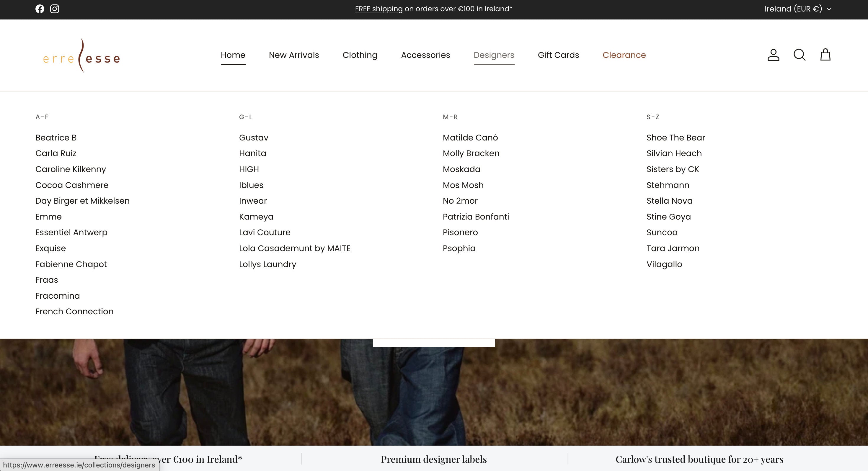Screen dimensions: 868x471
Task: Open the Accessories menu
Action: click(425, 55)
